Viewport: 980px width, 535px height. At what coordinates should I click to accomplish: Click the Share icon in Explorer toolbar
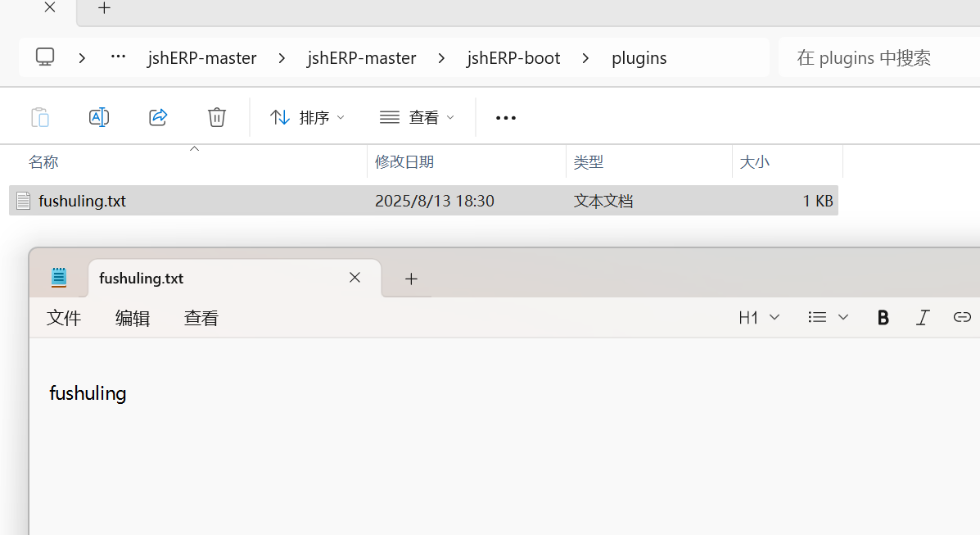pos(158,117)
